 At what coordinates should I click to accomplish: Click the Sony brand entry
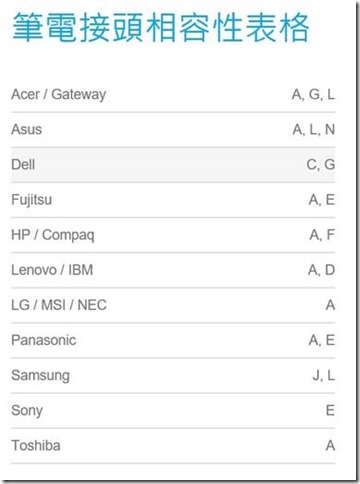point(27,411)
